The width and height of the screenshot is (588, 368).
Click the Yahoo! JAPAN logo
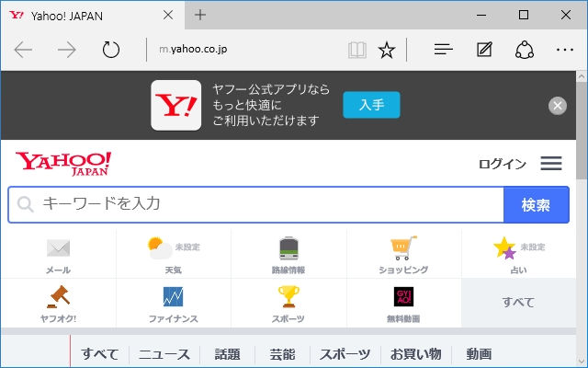[63, 164]
